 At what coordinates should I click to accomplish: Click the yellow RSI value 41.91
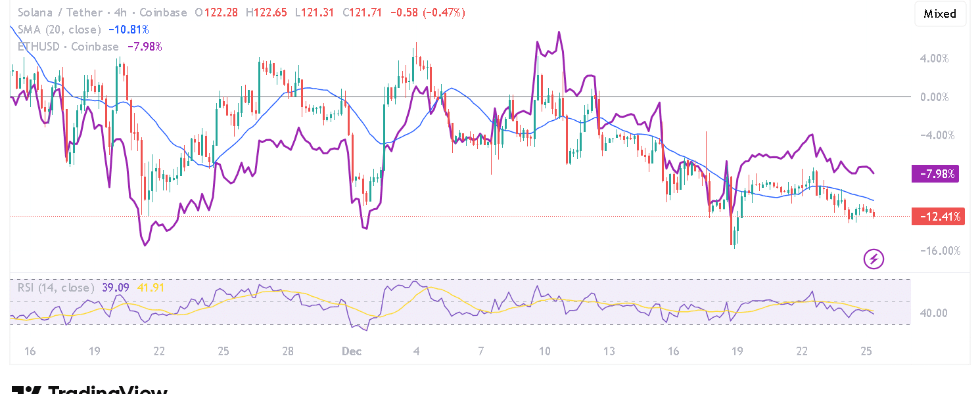(151, 288)
